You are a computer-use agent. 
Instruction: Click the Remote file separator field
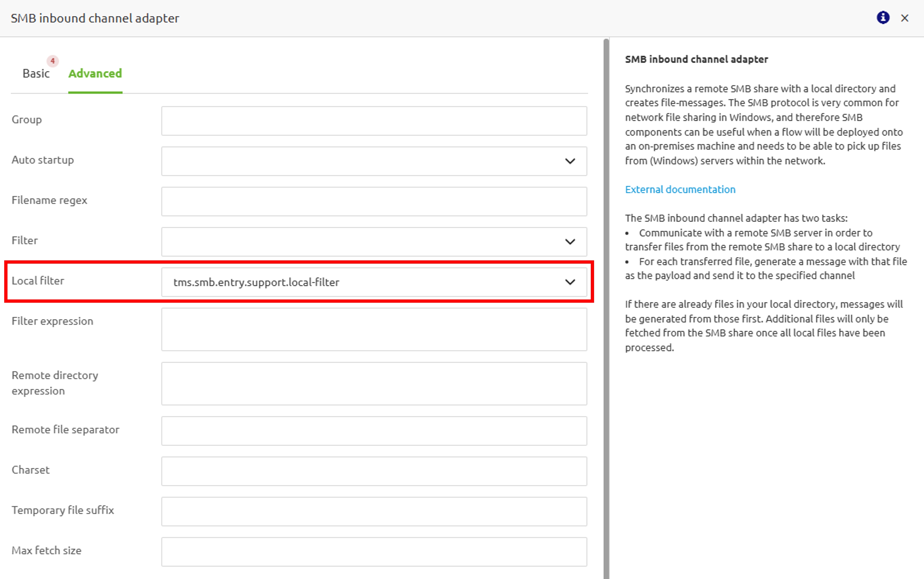(x=374, y=431)
